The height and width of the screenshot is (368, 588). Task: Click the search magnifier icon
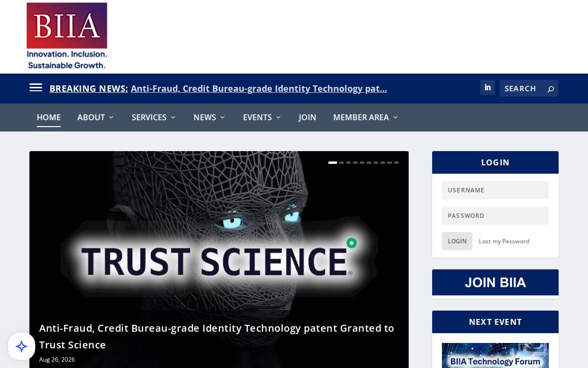[551, 89]
